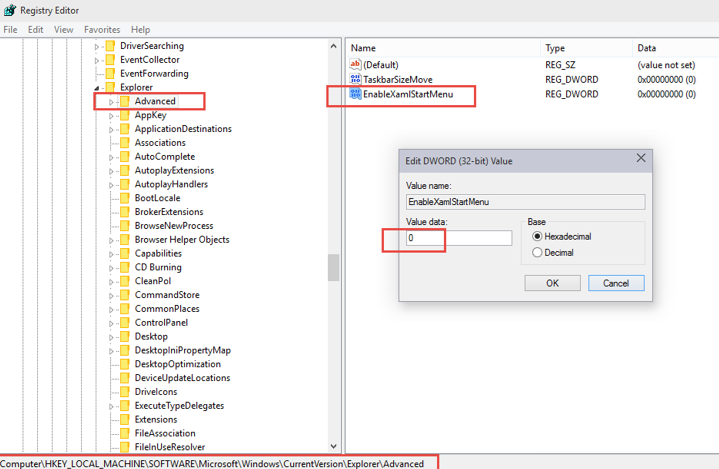Click the EventCollector folder icon
This screenshot has width=719, height=469.
(110, 60)
